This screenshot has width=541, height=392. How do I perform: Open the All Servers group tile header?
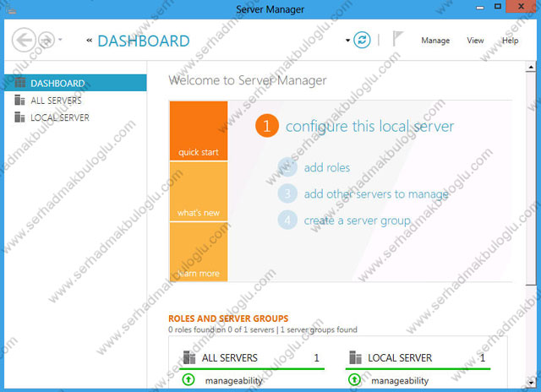click(x=254, y=358)
